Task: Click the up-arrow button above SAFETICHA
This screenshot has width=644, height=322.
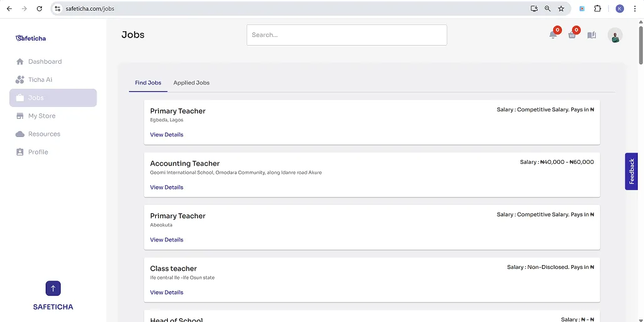Action: [53, 288]
